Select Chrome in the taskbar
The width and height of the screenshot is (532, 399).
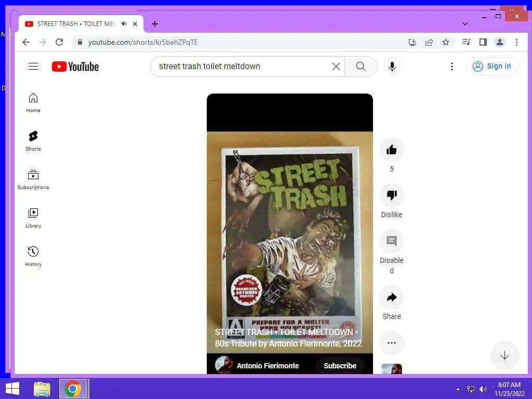click(x=73, y=389)
